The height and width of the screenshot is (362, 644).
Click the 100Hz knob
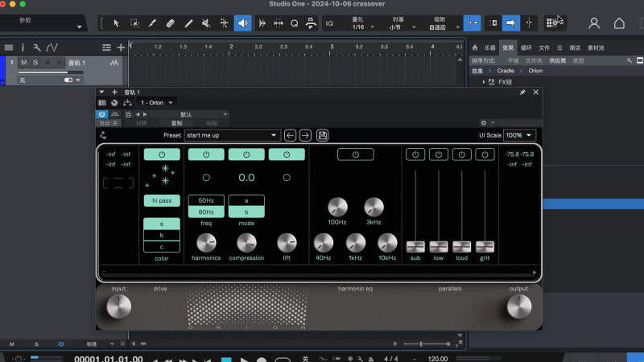[337, 207]
